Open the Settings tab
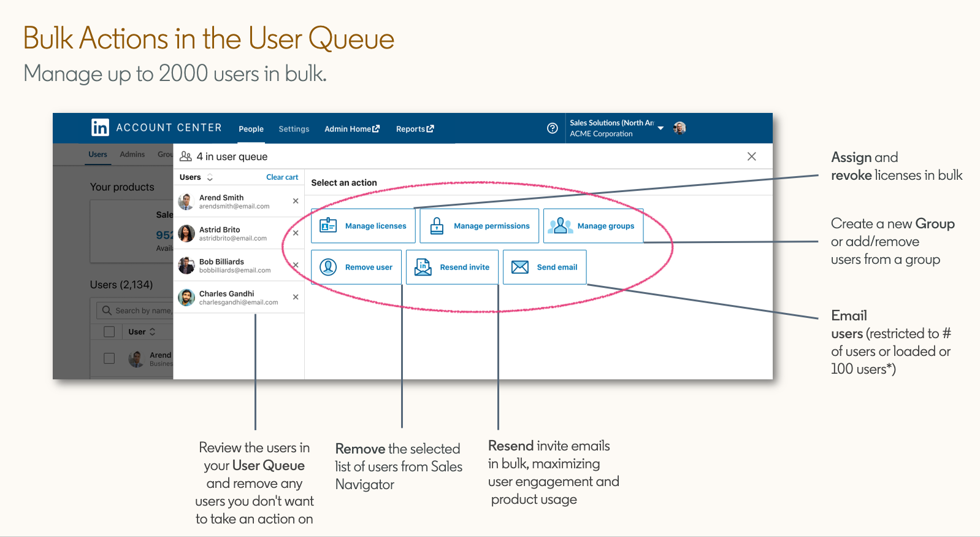This screenshot has width=980, height=537. 294,129
